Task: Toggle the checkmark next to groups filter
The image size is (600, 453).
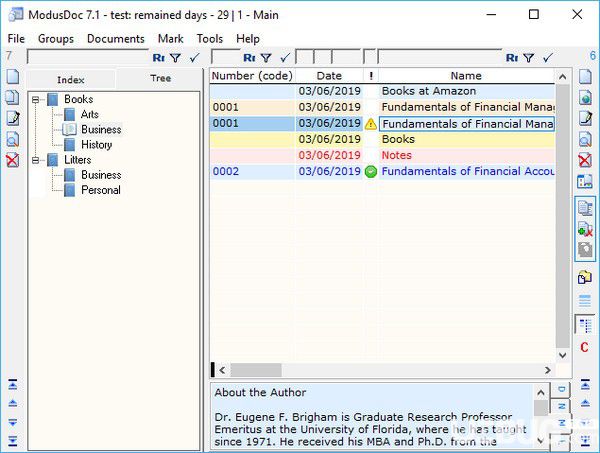Action: click(194, 58)
